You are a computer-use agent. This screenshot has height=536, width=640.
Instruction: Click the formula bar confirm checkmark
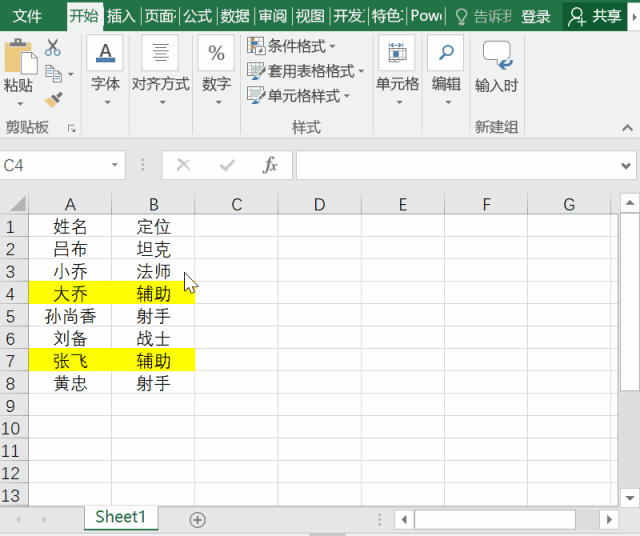pyautogui.click(x=227, y=165)
